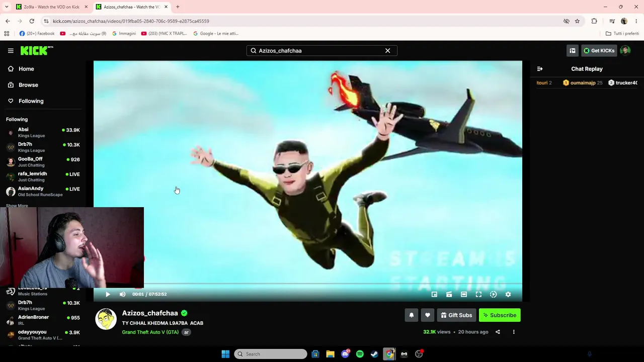Viewport: 644px width, 362px height.
Task: Open Chrome's three-dot menu
Action: point(636,21)
